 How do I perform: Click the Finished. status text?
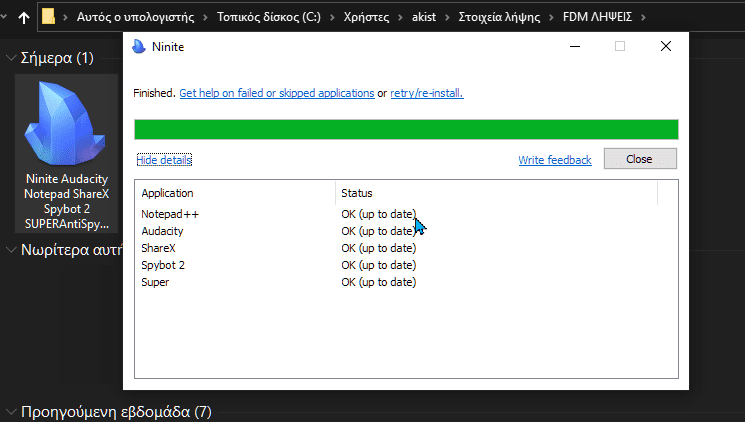(154, 93)
